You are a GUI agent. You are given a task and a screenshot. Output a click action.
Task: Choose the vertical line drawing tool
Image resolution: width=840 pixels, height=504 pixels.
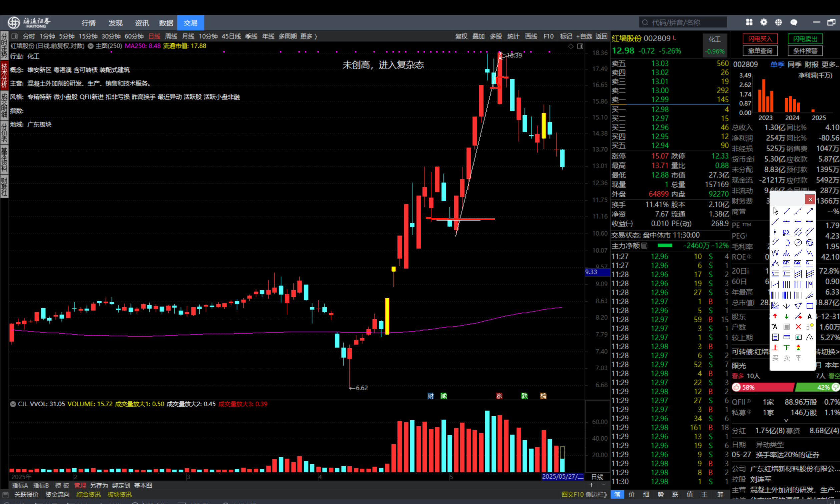775,232
